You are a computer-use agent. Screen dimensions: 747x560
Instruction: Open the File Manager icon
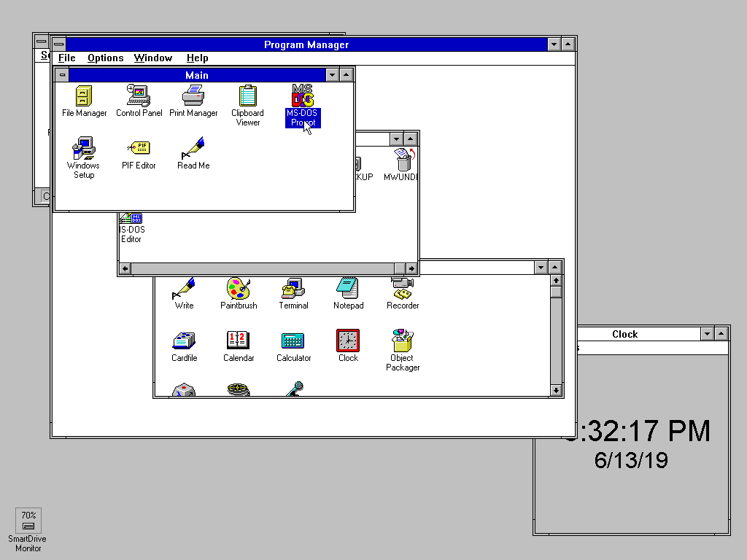tap(84, 96)
